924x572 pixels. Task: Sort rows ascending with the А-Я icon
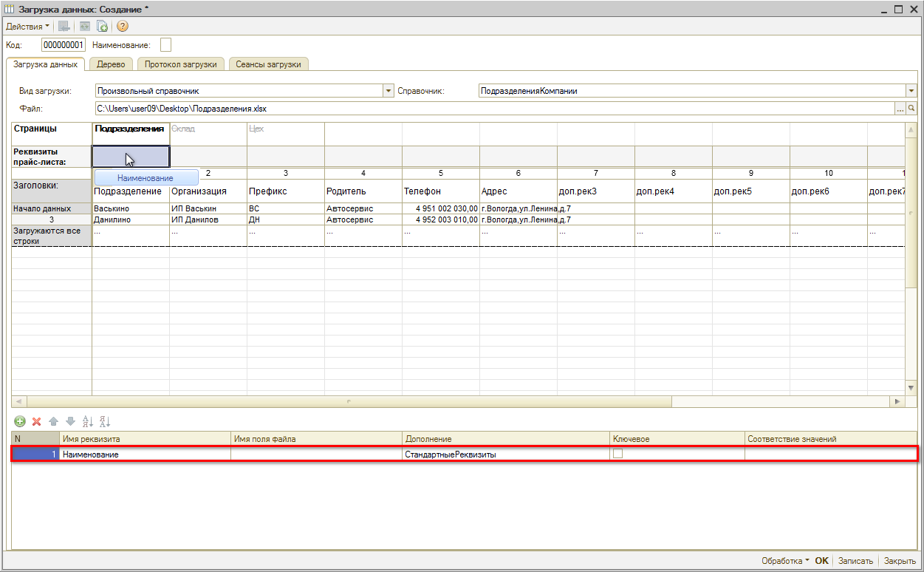click(87, 421)
